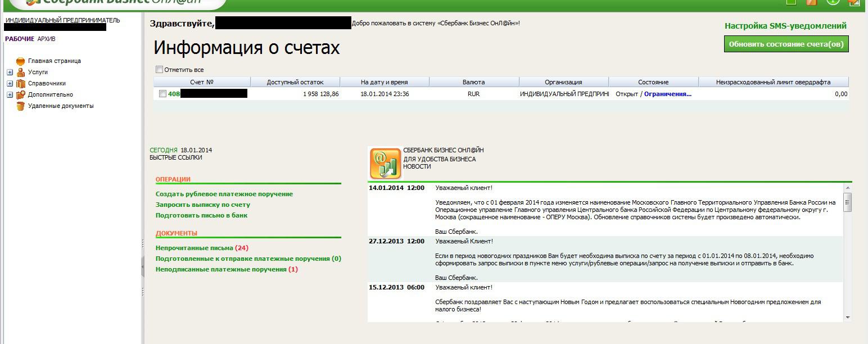868x344 pixels.
Task: Click the ОПЕРАЦИИ section heading
Action: coord(173,179)
